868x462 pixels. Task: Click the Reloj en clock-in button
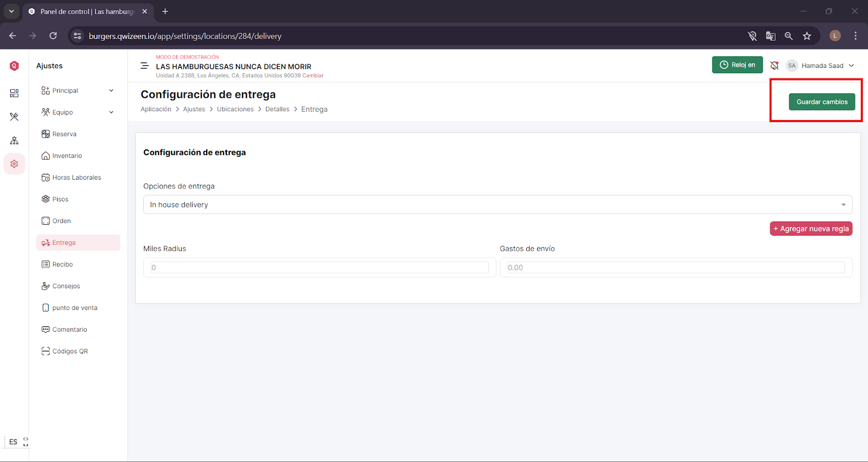click(737, 65)
